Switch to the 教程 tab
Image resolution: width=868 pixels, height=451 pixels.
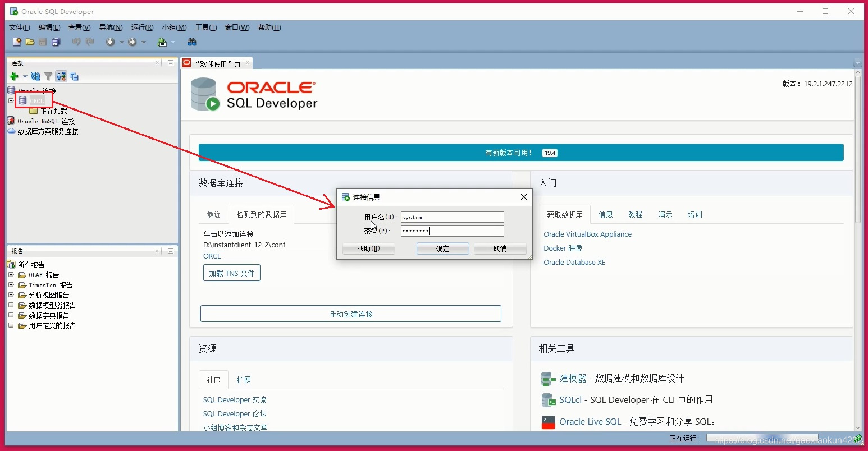click(635, 214)
